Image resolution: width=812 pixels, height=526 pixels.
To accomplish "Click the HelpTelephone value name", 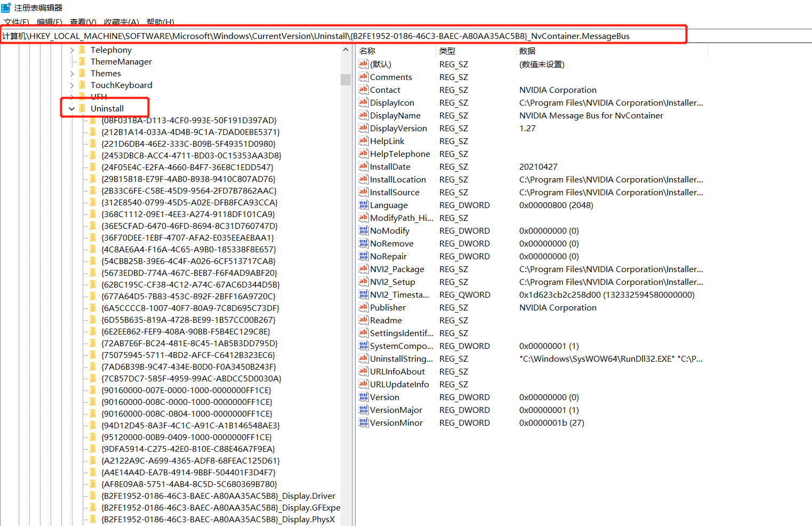I will (400, 154).
